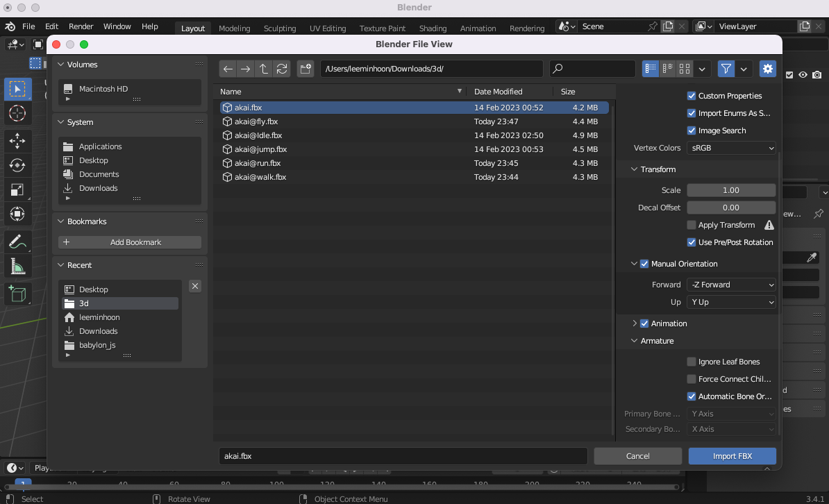This screenshot has width=829, height=504.
Task: Collapse the Recent panel
Action: 61,265
